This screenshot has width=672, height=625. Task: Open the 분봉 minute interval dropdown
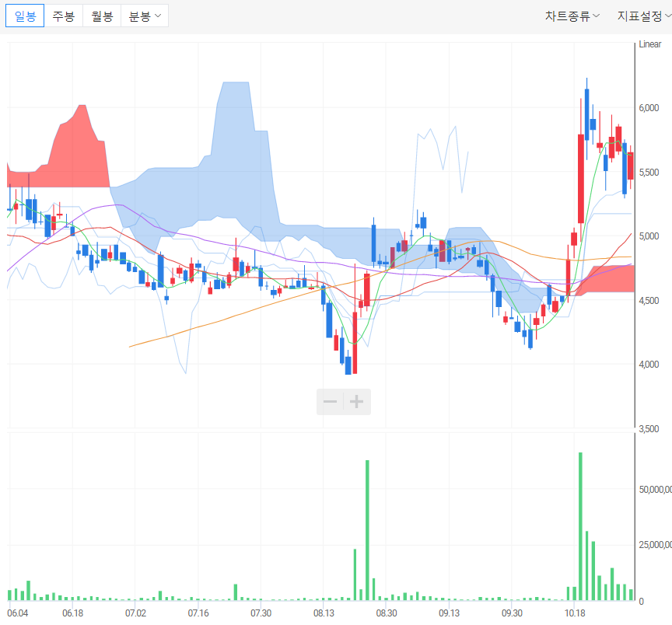(145, 16)
